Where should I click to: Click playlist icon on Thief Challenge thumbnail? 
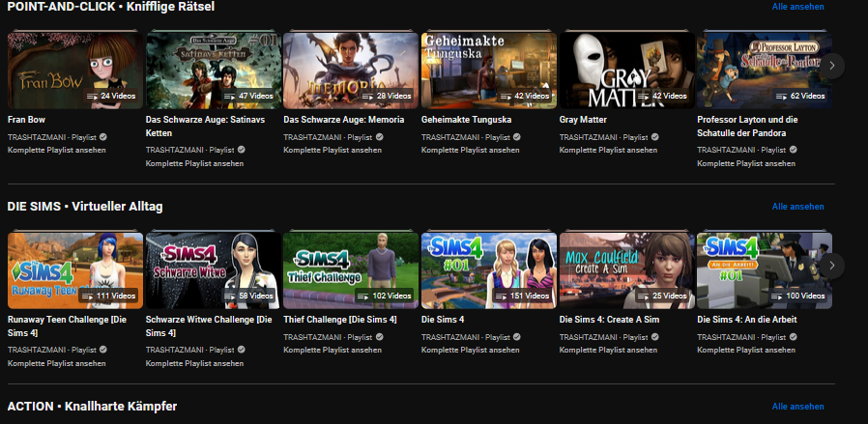[x=365, y=296]
